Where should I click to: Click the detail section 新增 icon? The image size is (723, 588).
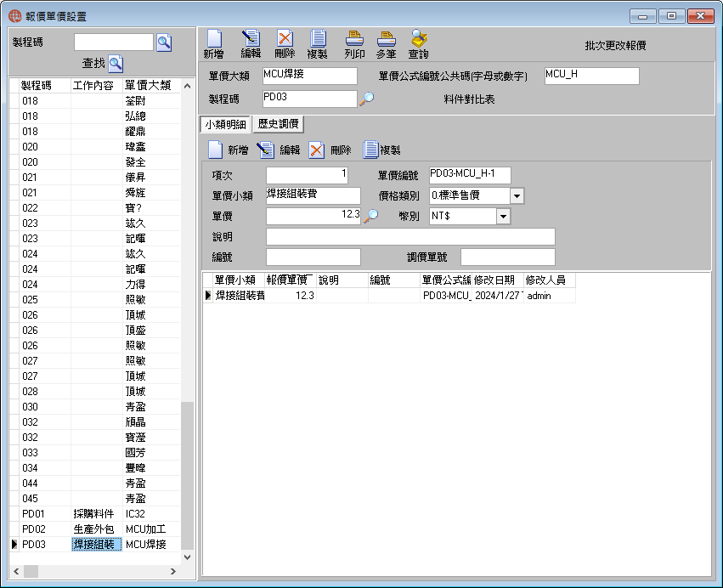pos(215,150)
